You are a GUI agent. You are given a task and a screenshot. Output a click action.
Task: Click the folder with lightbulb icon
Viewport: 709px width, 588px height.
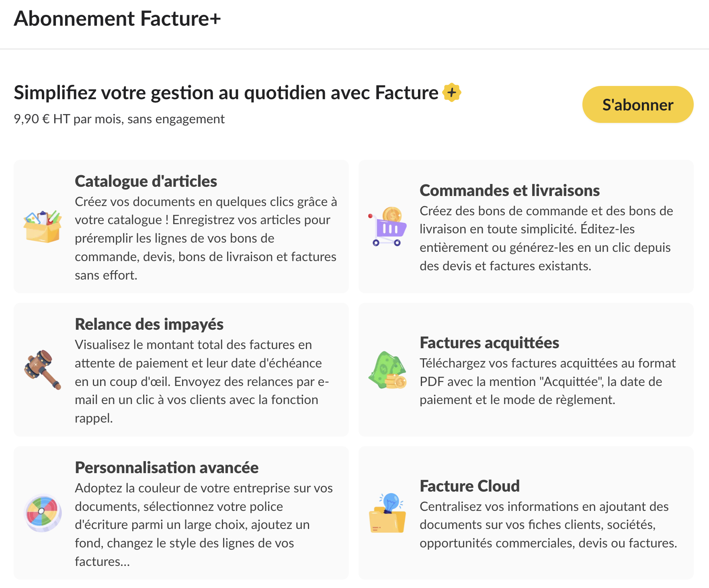click(387, 513)
